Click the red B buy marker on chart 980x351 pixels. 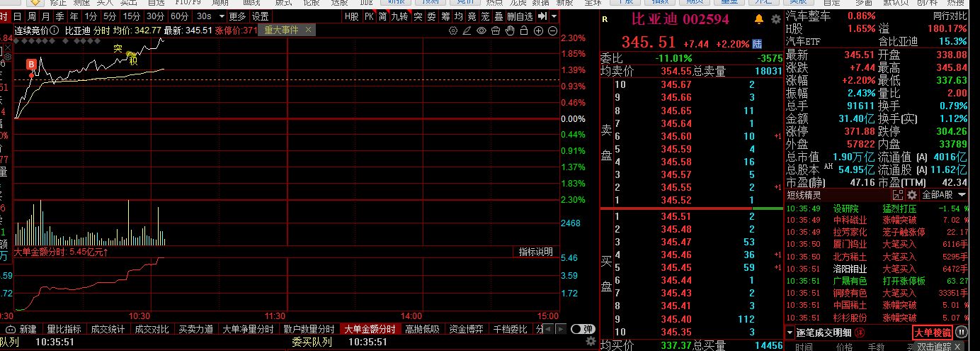tap(31, 65)
